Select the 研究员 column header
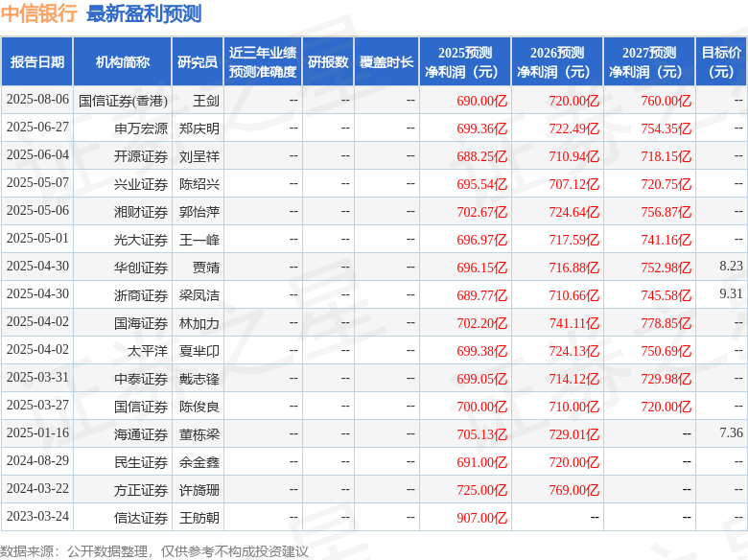The image size is (748, 560). click(198, 62)
